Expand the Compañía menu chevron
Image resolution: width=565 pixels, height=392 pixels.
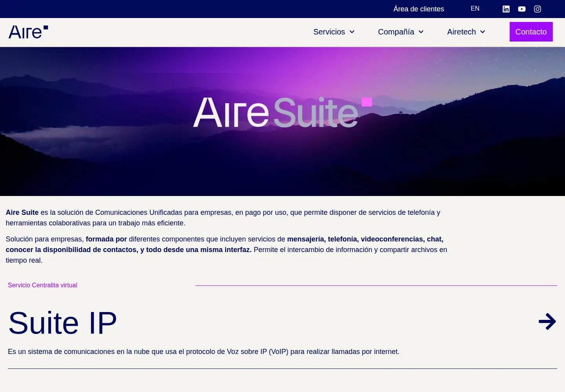[421, 32]
